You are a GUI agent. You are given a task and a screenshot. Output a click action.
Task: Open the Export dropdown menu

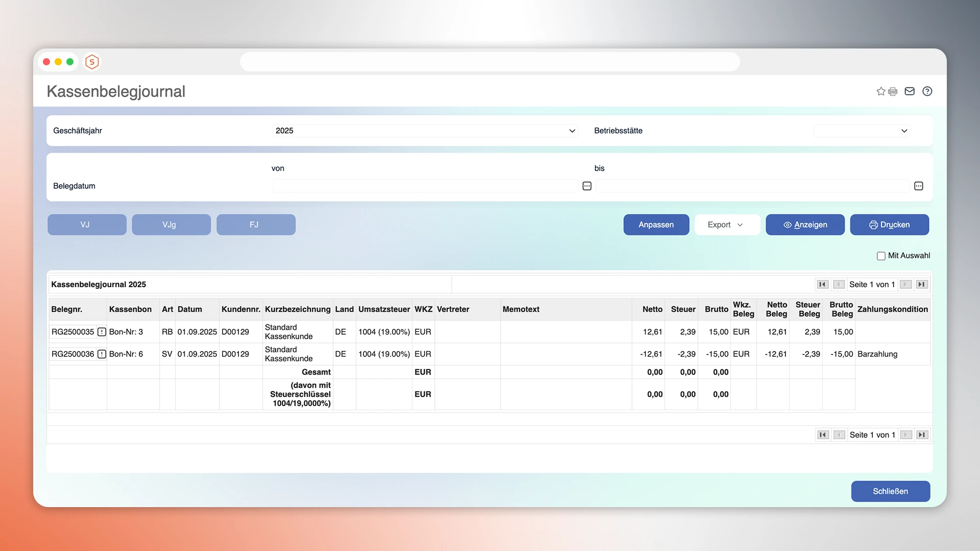(x=727, y=224)
